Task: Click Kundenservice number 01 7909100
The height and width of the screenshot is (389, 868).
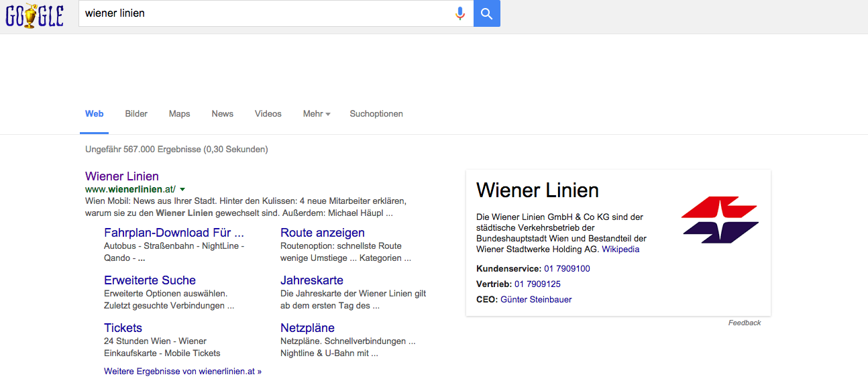Action: pos(567,269)
